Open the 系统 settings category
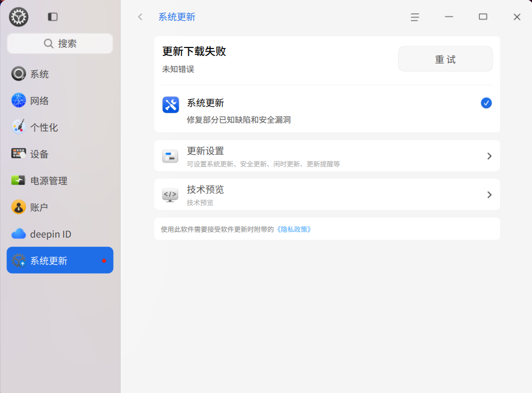The width and height of the screenshot is (532, 393). [60, 74]
